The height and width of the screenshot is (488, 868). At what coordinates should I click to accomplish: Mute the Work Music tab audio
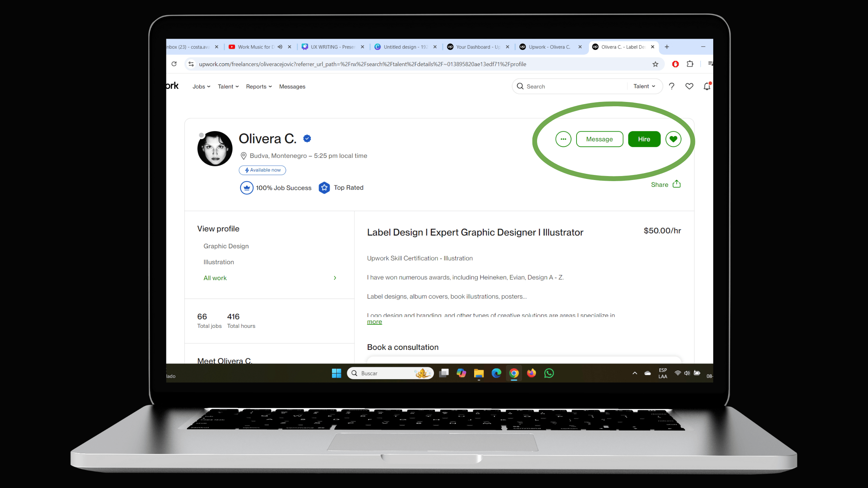click(x=280, y=47)
